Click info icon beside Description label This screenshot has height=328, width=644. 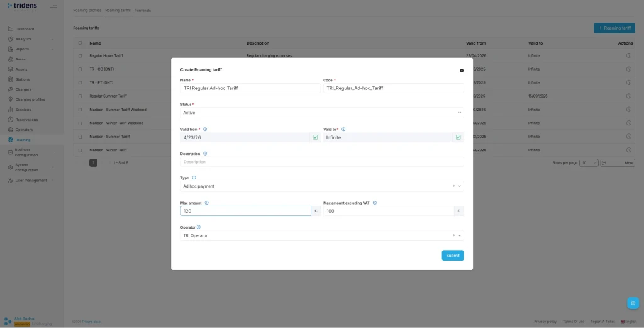coord(205,153)
